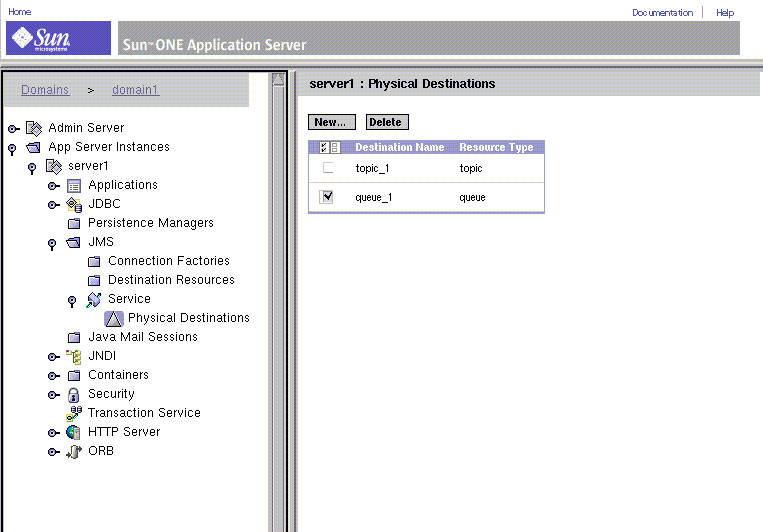
Task: Click the New... button
Action: [331, 122]
